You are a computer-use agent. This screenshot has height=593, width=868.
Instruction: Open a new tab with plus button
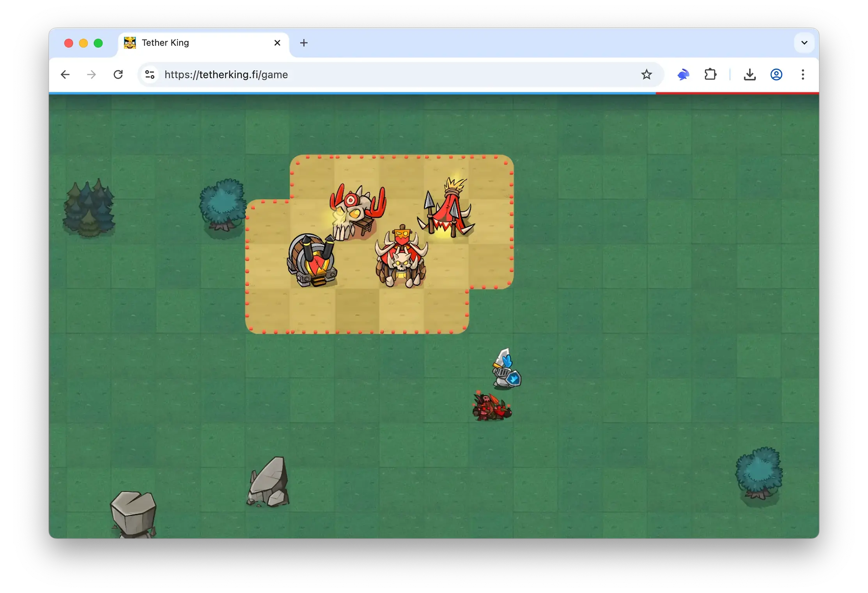[304, 43]
